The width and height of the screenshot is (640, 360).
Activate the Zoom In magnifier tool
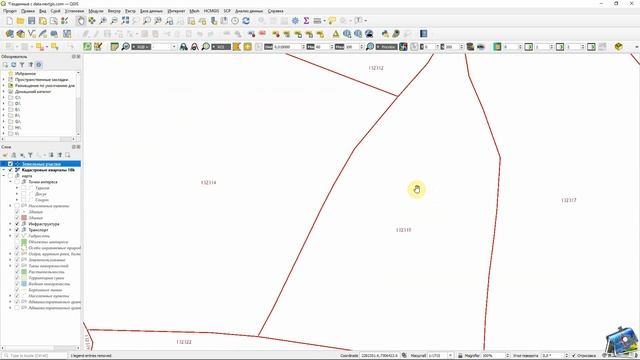[x=103, y=21]
